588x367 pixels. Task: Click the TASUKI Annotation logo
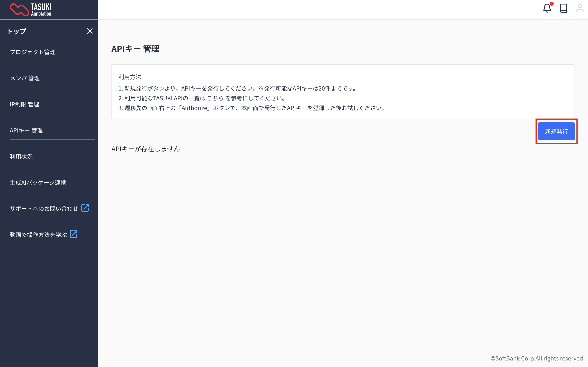30,9
